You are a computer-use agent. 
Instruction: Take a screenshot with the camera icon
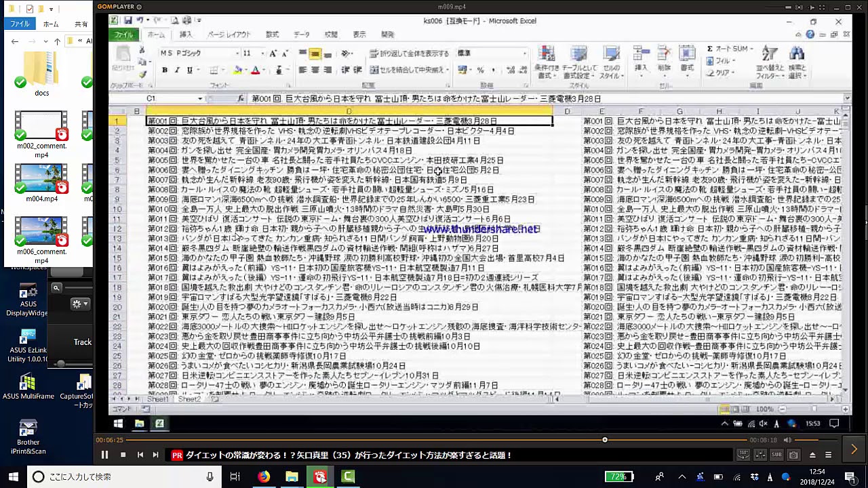coord(793,455)
